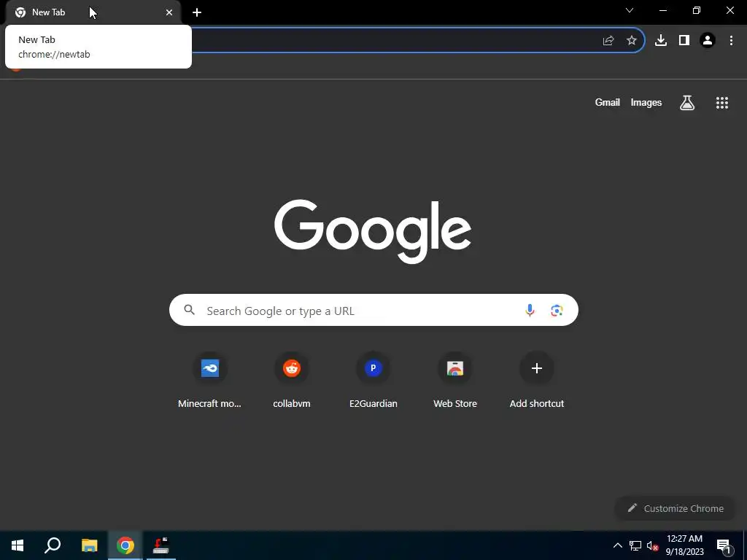Viewport: 747px width, 560px height.
Task: Open the network status tray icon
Action: pyautogui.click(x=635, y=545)
